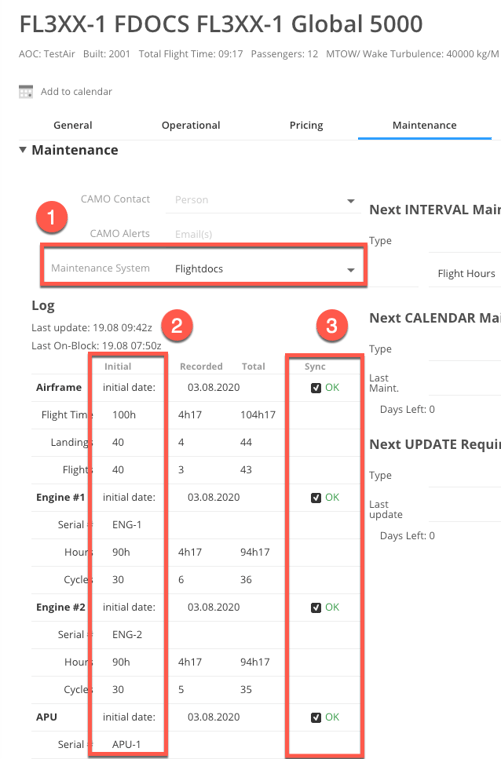This screenshot has width=501, height=759.
Task: Click the Last On-Block 19.08 07:50z text
Action: click(96, 346)
